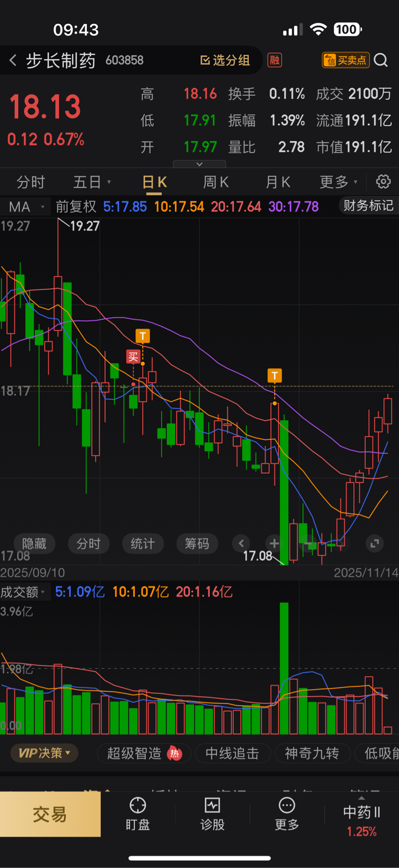The width and height of the screenshot is (399, 868).
Task: Tap the gold 交易 trade button
Action: 50,814
